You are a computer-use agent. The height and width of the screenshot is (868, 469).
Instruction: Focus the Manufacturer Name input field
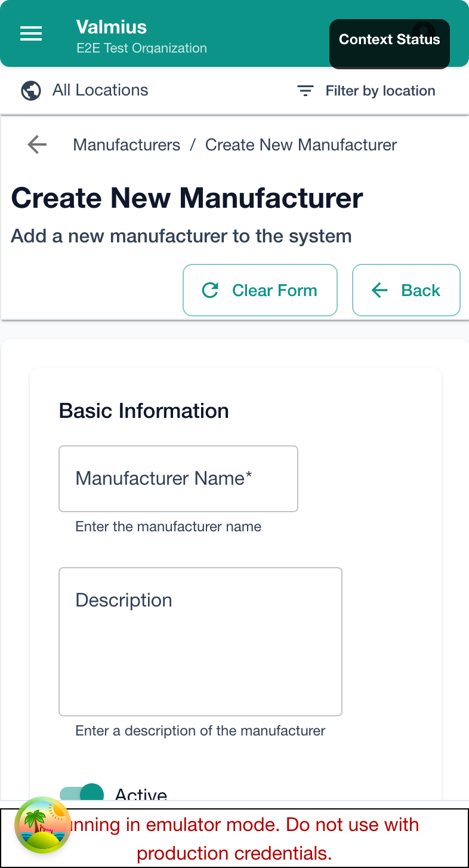[x=178, y=478]
